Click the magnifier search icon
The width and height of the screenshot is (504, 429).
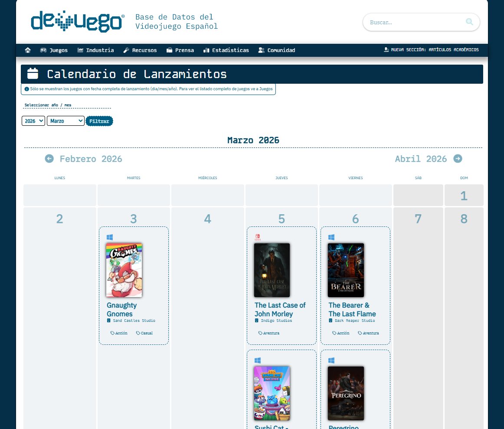tap(469, 22)
